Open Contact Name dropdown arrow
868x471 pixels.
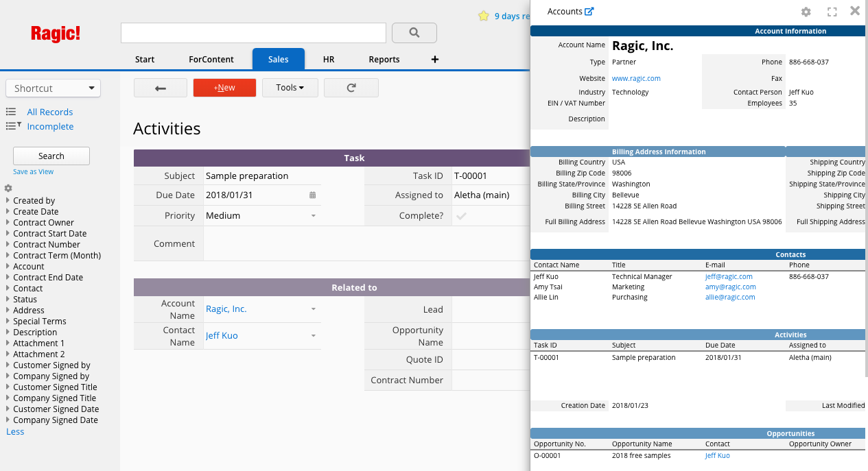314,336
